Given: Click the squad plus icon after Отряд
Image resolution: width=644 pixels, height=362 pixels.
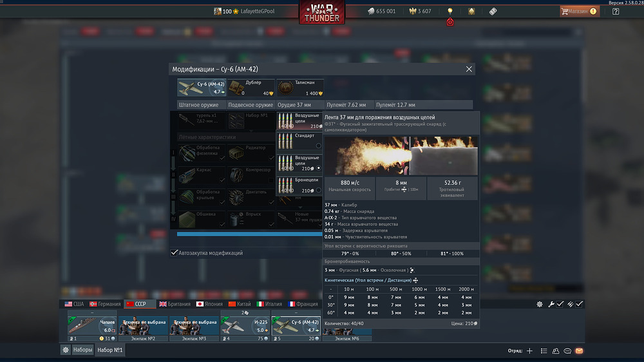Looking at the screenshot, I should [529, 351].
